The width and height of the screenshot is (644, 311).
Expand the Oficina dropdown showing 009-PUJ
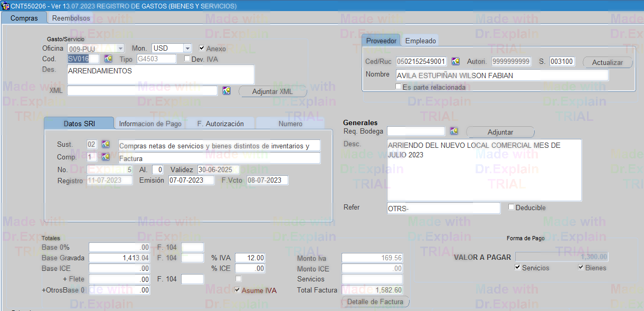pos(121,49)
